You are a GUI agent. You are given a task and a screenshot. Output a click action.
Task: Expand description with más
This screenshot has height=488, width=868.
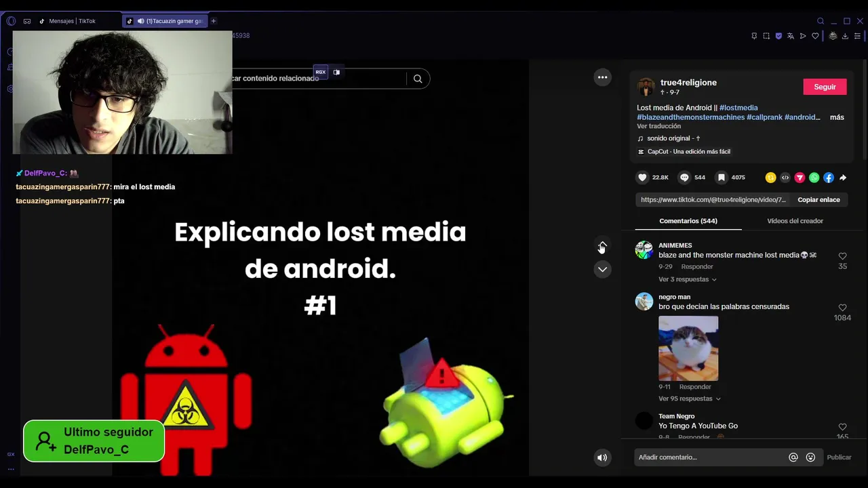pyautogui.click(x=837, y=117)
